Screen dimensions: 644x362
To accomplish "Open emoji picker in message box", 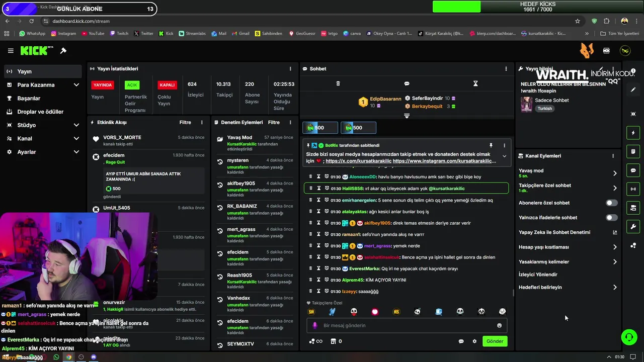I will tap(499, 325).
